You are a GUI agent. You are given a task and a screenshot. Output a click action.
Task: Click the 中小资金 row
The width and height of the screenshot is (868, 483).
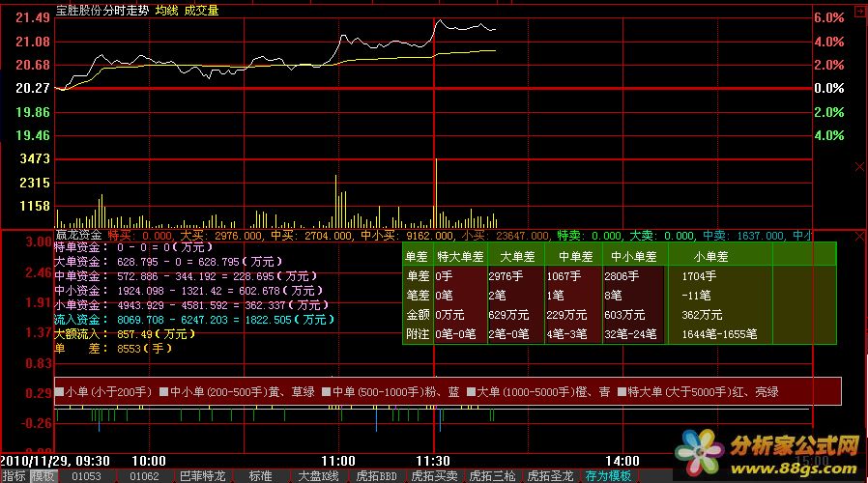tap(188, 291)
